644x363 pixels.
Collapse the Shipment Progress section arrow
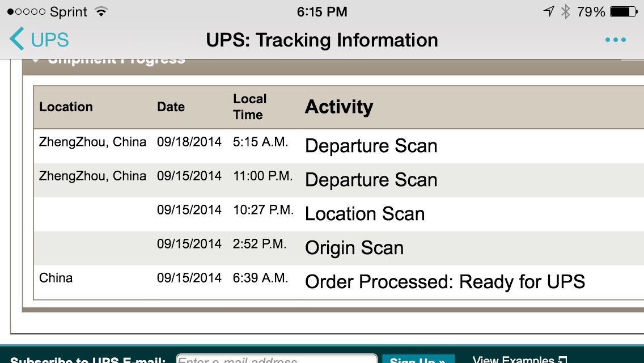coord(36,61)
